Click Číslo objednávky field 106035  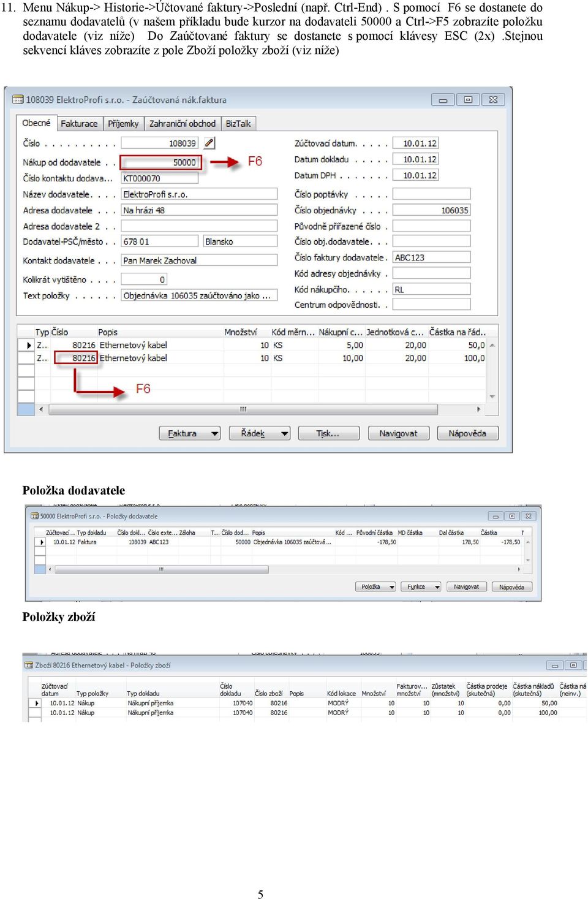click(431, 210)
